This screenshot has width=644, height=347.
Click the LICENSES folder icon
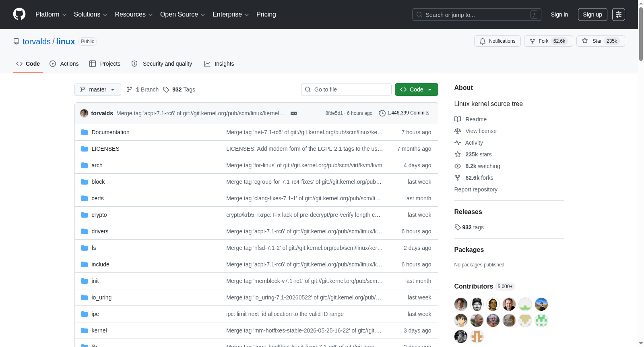tap(85, 149)
